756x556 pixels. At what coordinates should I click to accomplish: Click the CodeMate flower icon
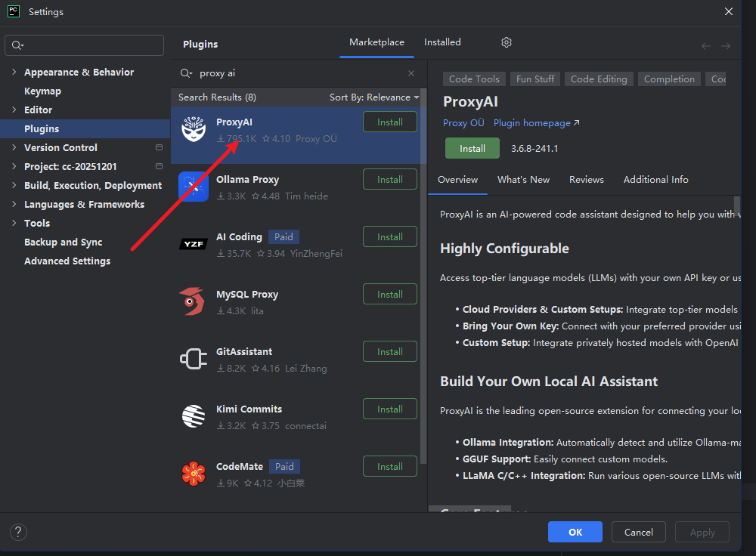pos(194,474)
